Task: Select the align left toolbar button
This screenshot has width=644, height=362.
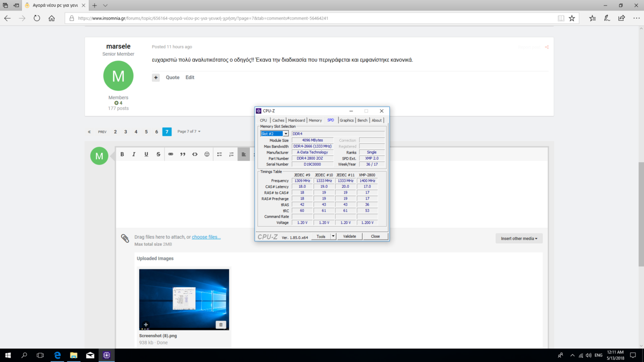Action: [x=244, y=154]
